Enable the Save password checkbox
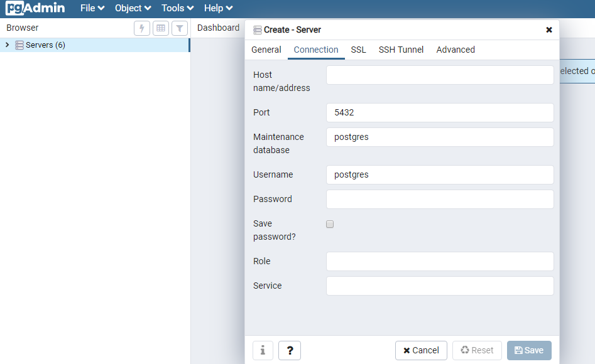This screenshot has width=595, height=364. [x=330, y=224]
